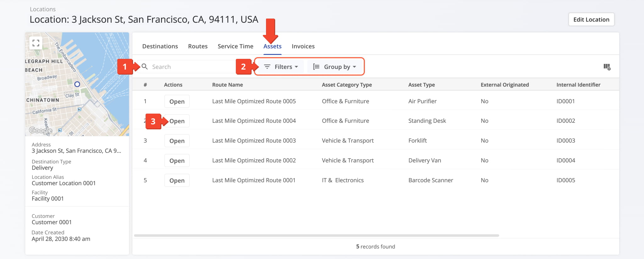
Task: Click the Locations breadcrumb link
Action: click(x=43, y=9)
